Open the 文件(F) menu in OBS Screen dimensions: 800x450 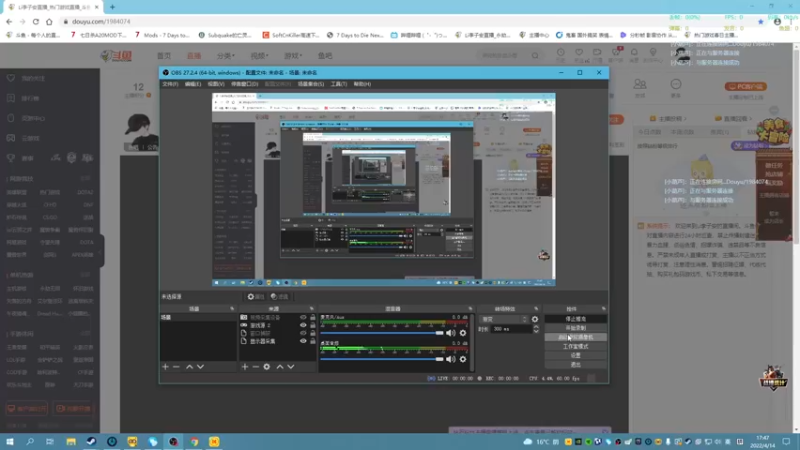[170, 84]
